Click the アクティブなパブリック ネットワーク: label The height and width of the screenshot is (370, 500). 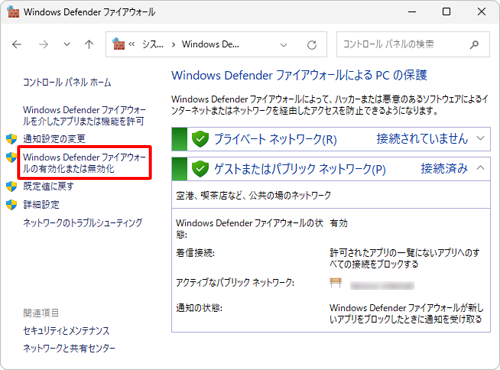point(235,283)
